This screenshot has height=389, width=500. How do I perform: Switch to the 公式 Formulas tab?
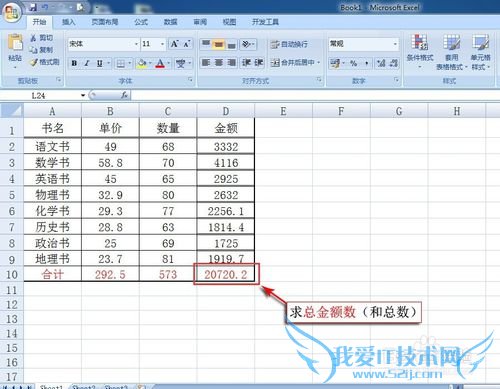pos(141,22)
